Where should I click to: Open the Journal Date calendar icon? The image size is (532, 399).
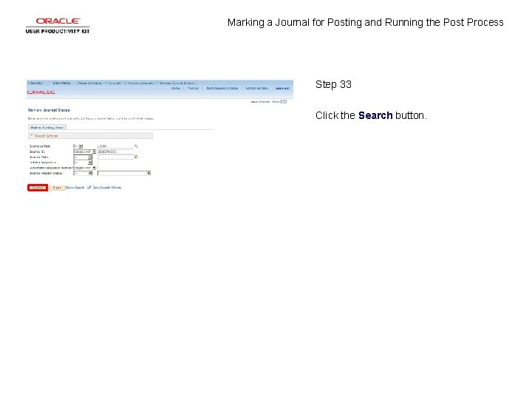coord(136,157)
